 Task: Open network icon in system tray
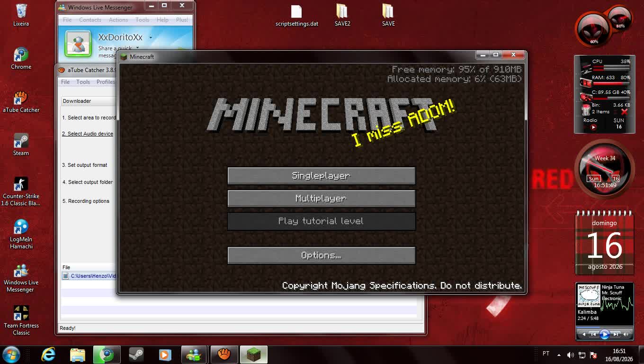tap(582, 355)
